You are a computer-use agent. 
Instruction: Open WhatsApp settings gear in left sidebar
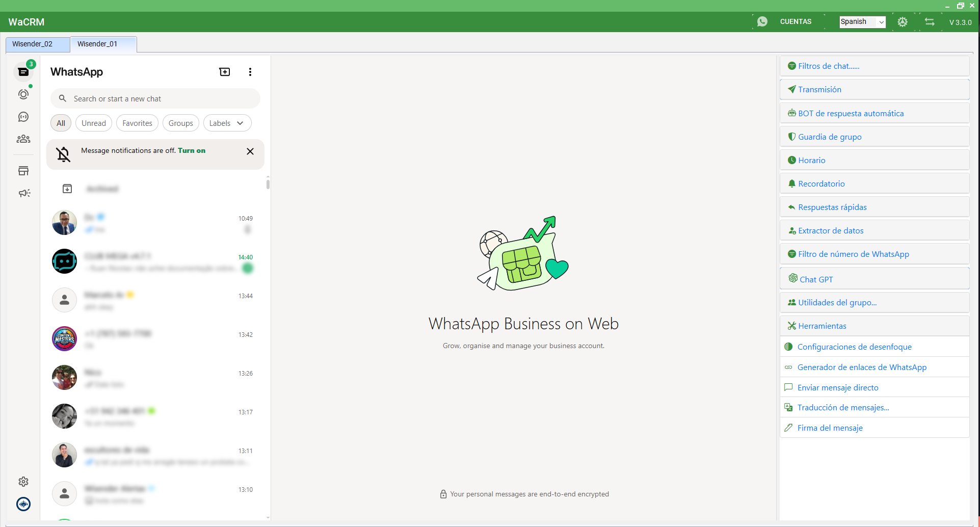coord(23,481)
